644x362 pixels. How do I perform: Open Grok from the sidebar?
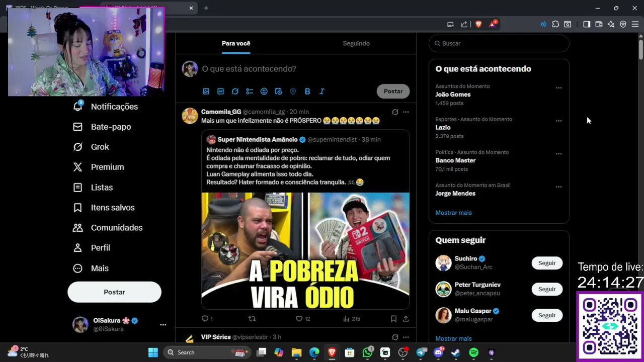click(x=91, y=147)
